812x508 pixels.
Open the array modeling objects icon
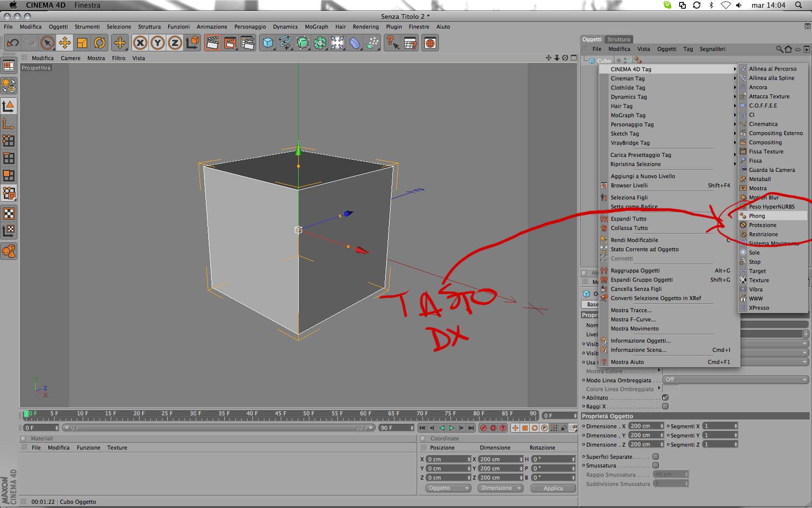point(320,43)
